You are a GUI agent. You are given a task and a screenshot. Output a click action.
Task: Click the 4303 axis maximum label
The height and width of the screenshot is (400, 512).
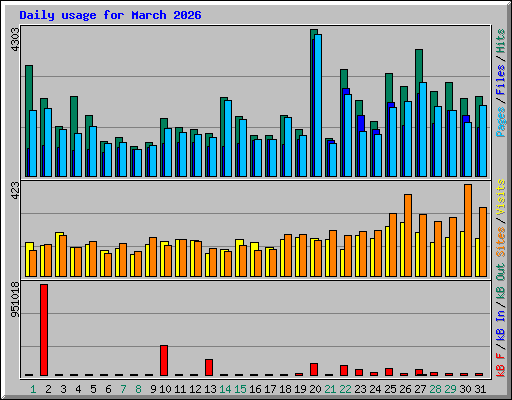(x=15, y=40)
